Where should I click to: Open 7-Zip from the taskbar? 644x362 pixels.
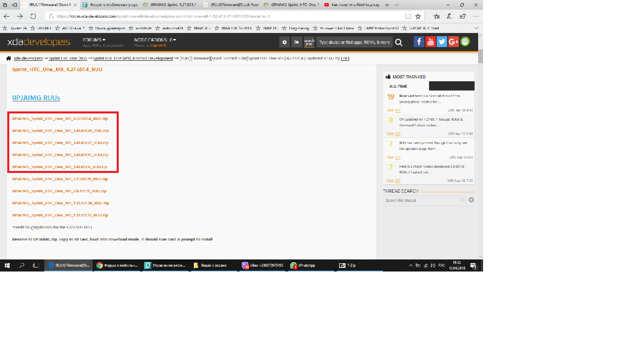(359, 265)
